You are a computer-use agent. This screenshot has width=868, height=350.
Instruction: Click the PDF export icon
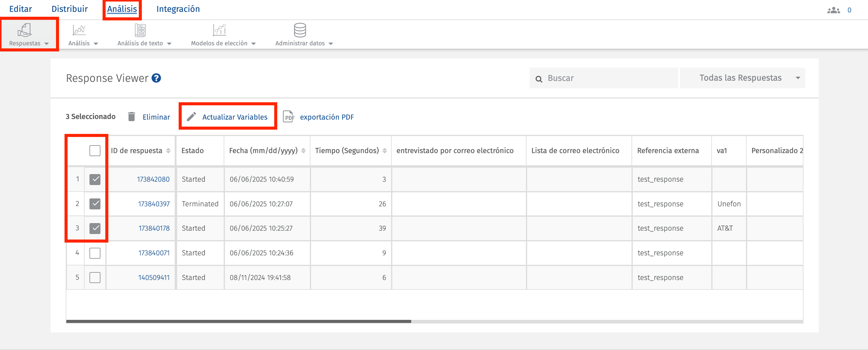click(289, 117)
